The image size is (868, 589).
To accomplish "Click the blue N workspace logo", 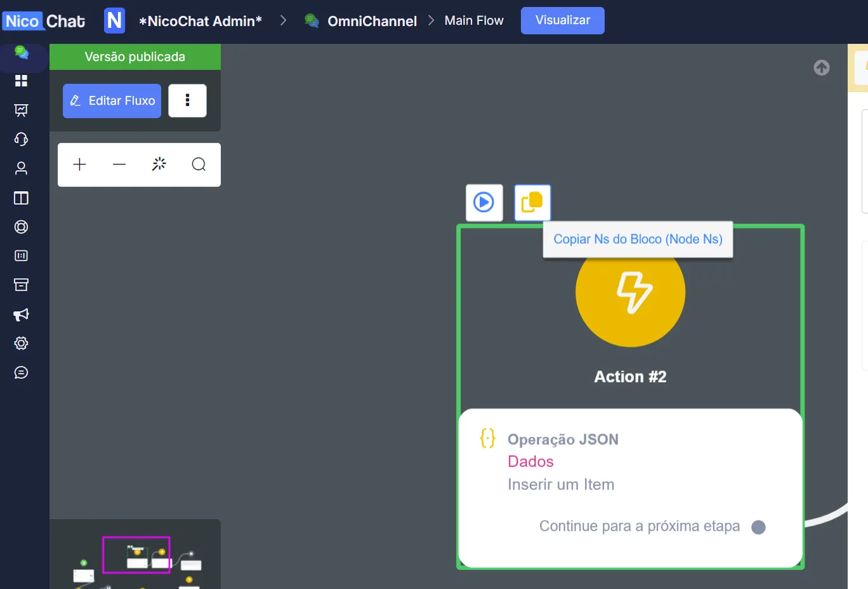I will (x=115, y=20).
